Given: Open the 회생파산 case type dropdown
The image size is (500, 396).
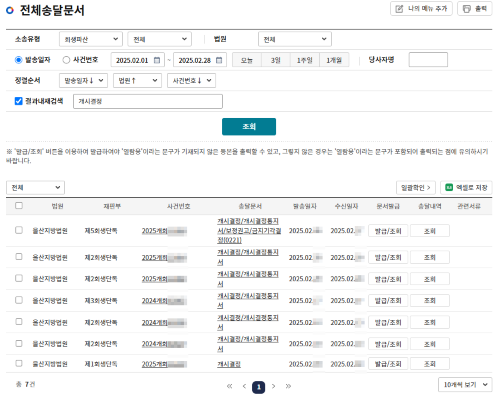Looking at the screenshot, I should tap(91, 39).
